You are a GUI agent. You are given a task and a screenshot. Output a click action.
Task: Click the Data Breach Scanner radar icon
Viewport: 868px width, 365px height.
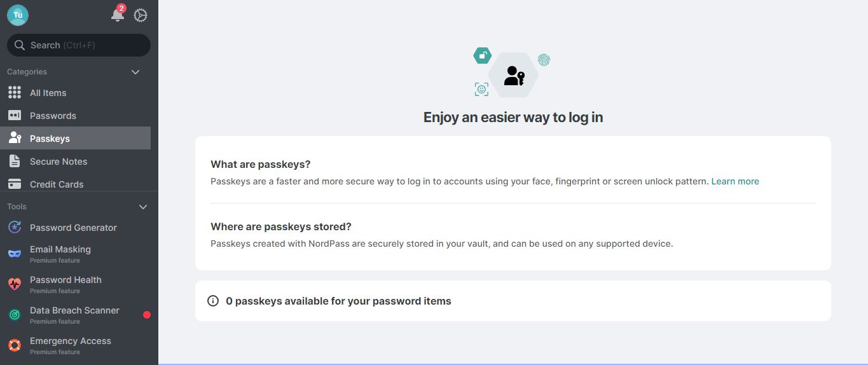pyautogui.click(x=15, y=315)
